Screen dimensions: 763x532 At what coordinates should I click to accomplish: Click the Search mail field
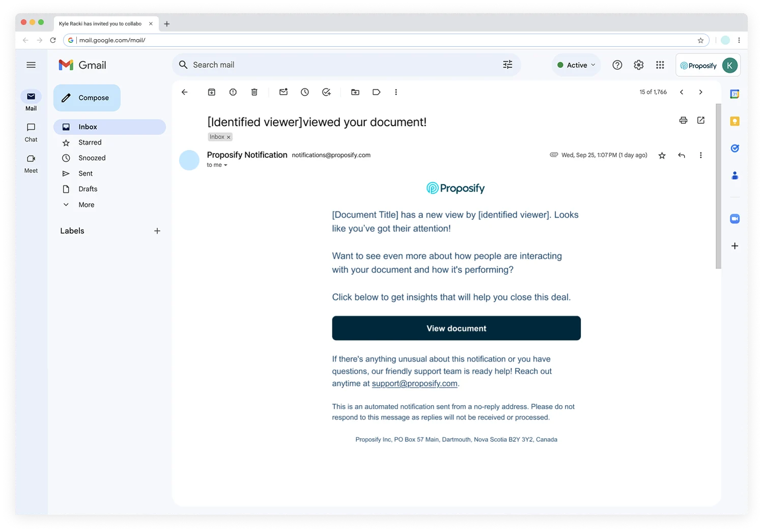tap(346, 65)
